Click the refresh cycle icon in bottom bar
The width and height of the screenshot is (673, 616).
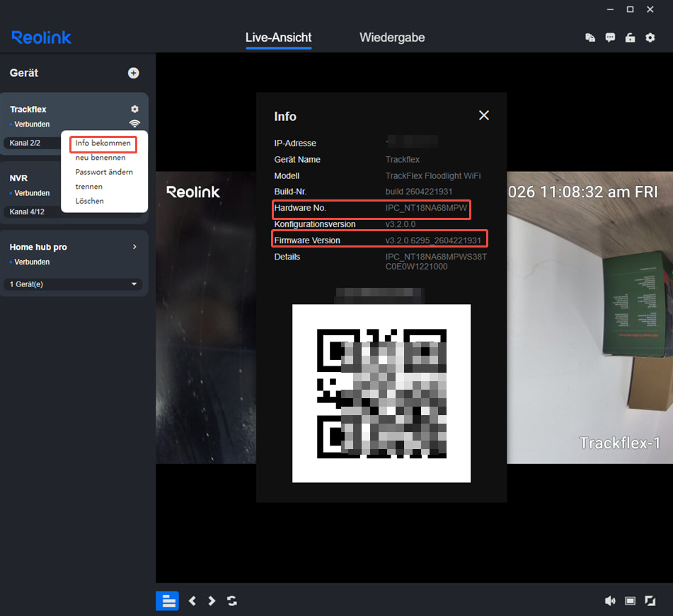coord(232,600)
